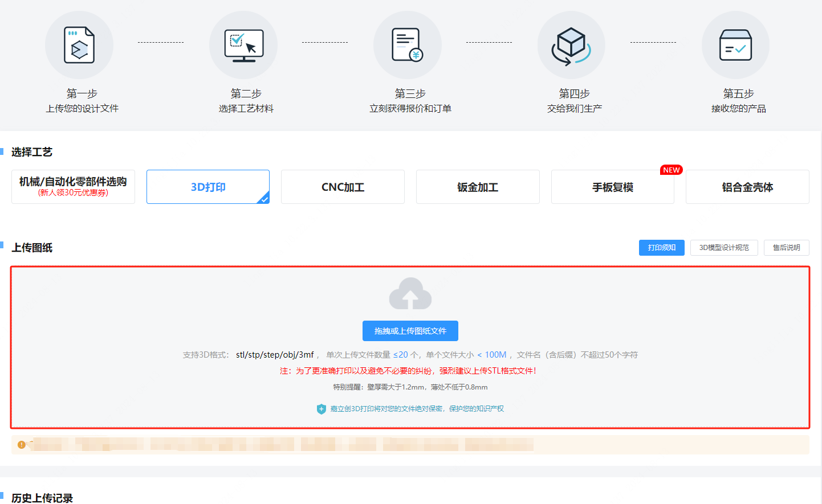View the 3D模型设计规范 guidelines
The width and height of the screenshot is (822, 504).
coord(724,248)
